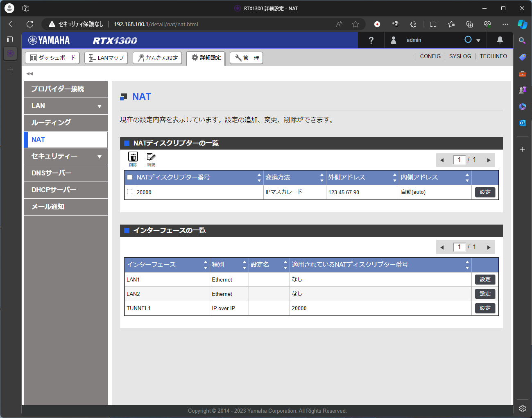Image resolution: width=532 pixels, height=418 pixels.
Task: Open the admin user dropdown arrow
Action: (x=478, y=41)
